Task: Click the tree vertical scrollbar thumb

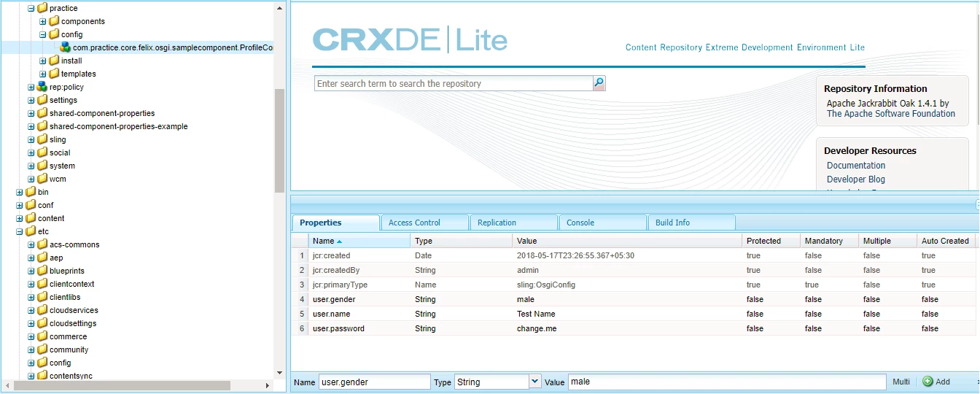Action: click(x=280, y=140)
